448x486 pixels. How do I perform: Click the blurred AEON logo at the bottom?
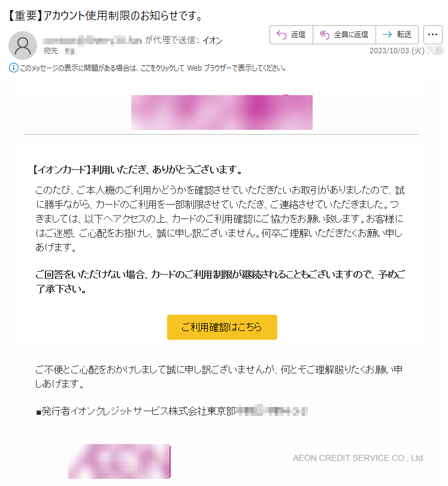[x=119, y=461]
